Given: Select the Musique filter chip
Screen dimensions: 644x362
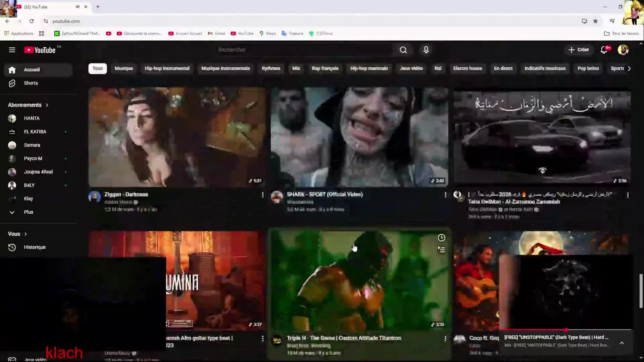Looking at the screenshot, I should pos(124,68).
